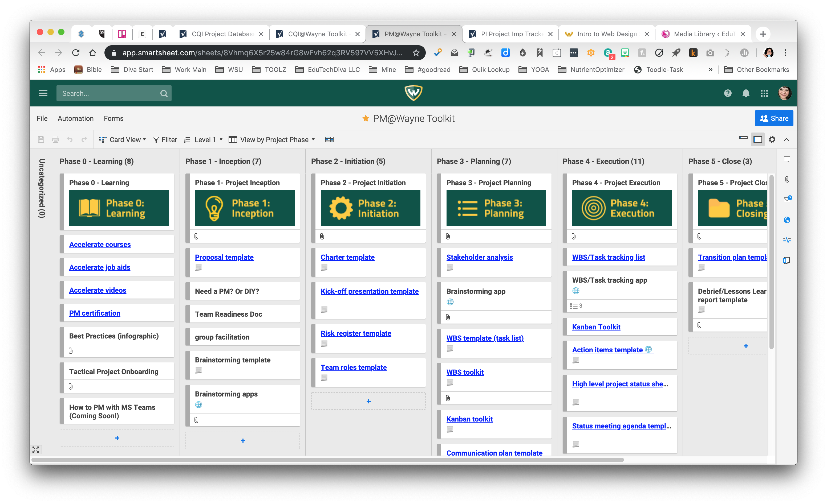Toggle the favorite star beside sheet title
Image resolution: width=827 pixels, height=504 pixels.
pyautogui.click(x=366, y=118)
